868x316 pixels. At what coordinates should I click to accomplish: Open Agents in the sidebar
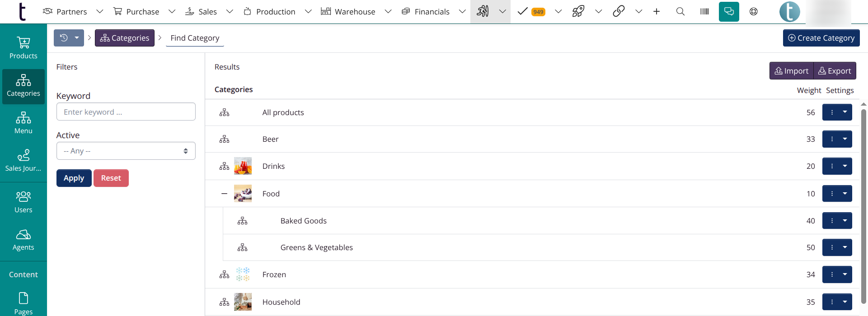23,240
